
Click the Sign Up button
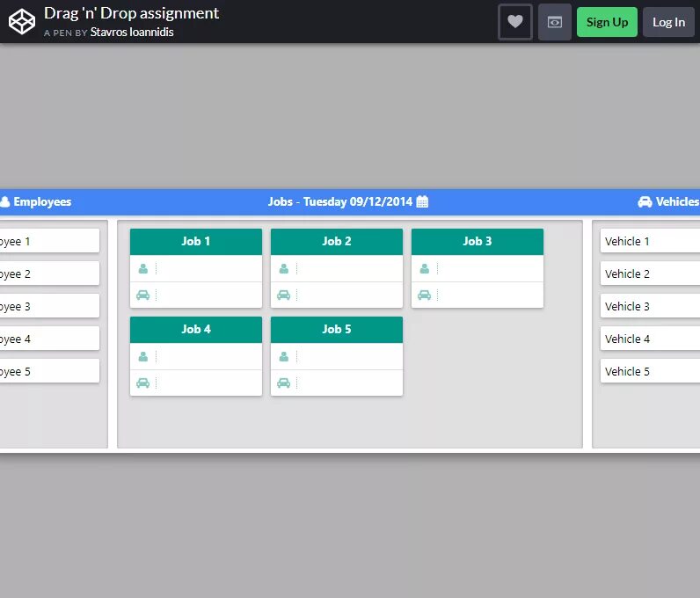607,22
